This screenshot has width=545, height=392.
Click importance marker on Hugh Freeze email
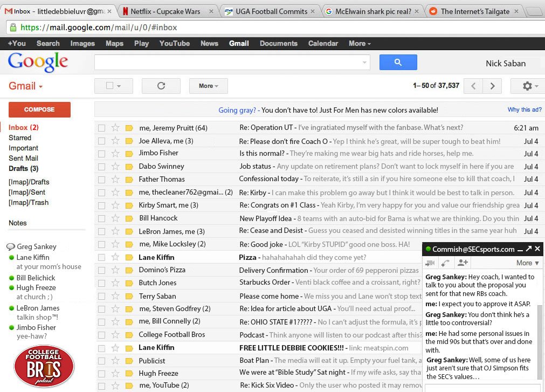point(129,374)
